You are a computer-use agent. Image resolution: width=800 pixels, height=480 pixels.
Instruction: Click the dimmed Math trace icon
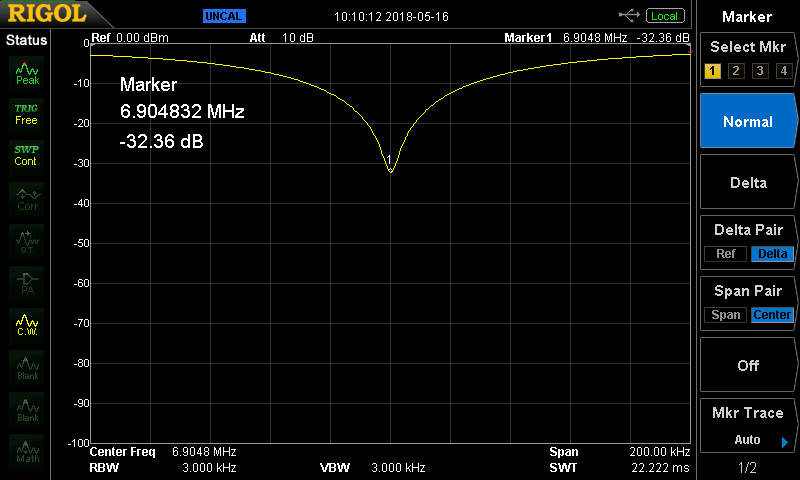28,452
